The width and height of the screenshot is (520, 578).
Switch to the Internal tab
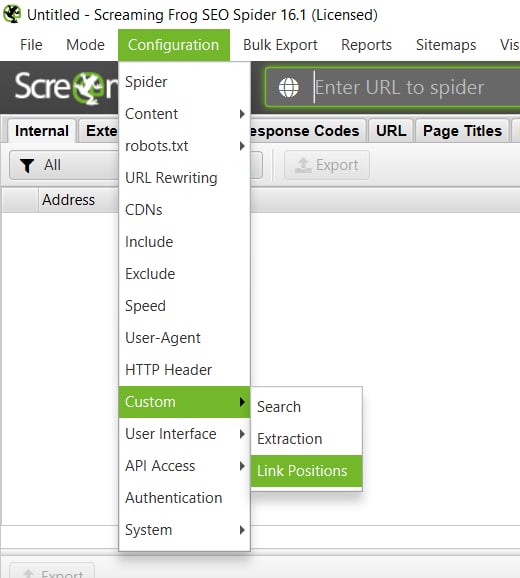click(x=42, y=131)
